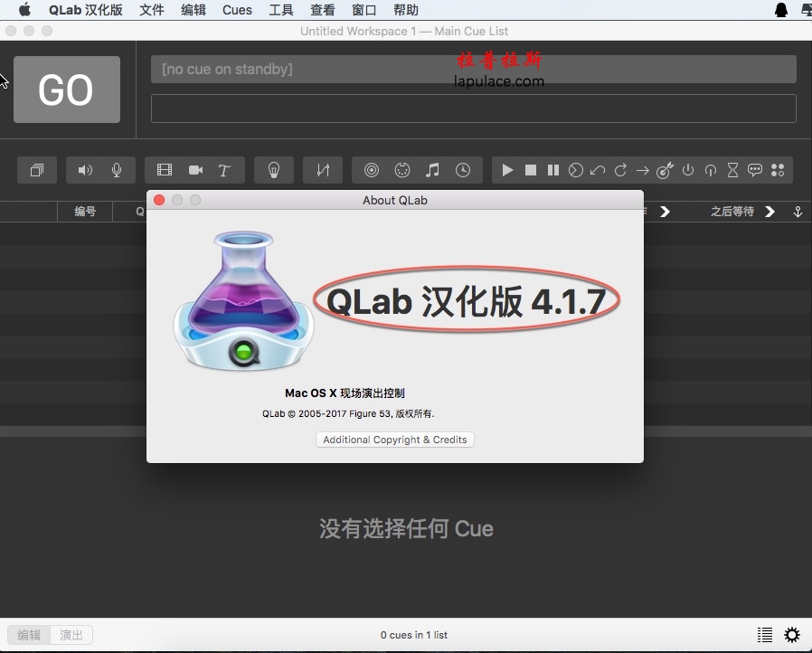The image size is (812, 653).
Task: Add a Network cue with concentric circles icon
Action: (x=372, y=170)
